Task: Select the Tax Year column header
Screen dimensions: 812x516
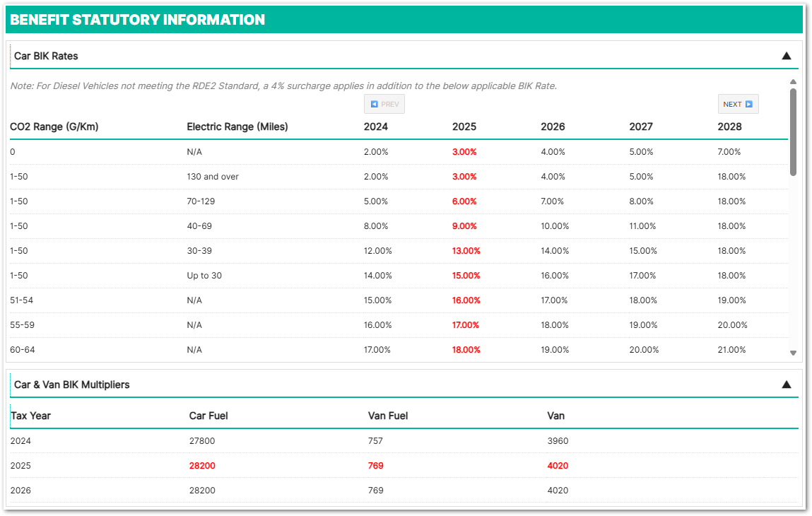Action: pos(31,416)
